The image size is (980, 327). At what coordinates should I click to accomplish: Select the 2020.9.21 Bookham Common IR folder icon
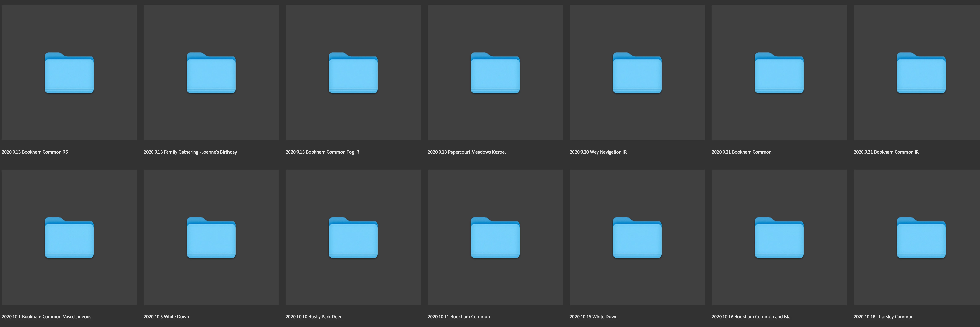tap(921, 73)
